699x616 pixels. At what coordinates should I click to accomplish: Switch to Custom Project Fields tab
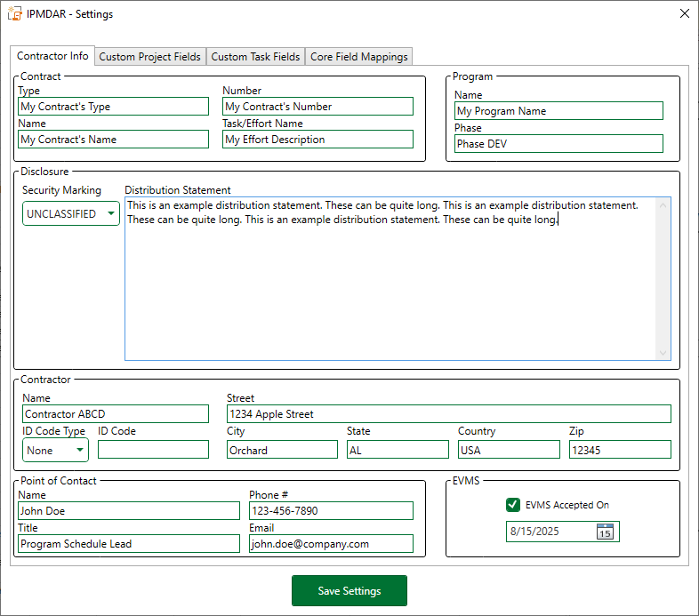pyautogui.click(x=149, y=57)
